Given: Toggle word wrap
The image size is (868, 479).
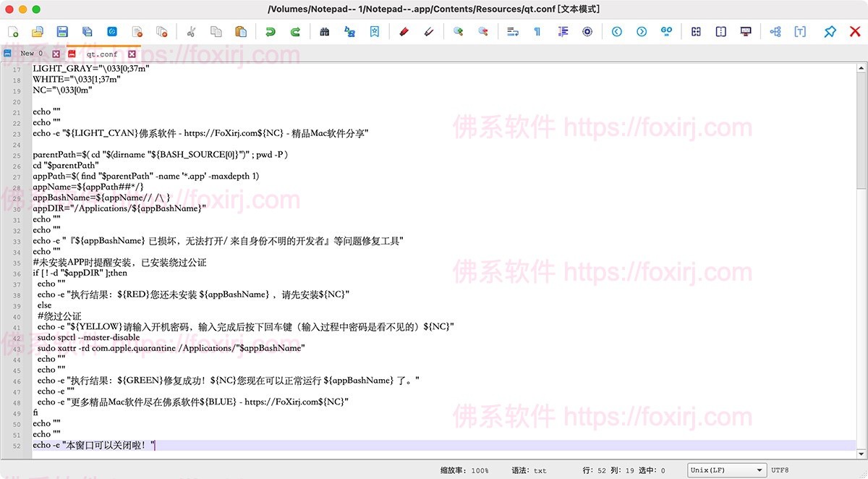Looking at the screenshot, I should point(512,32).
